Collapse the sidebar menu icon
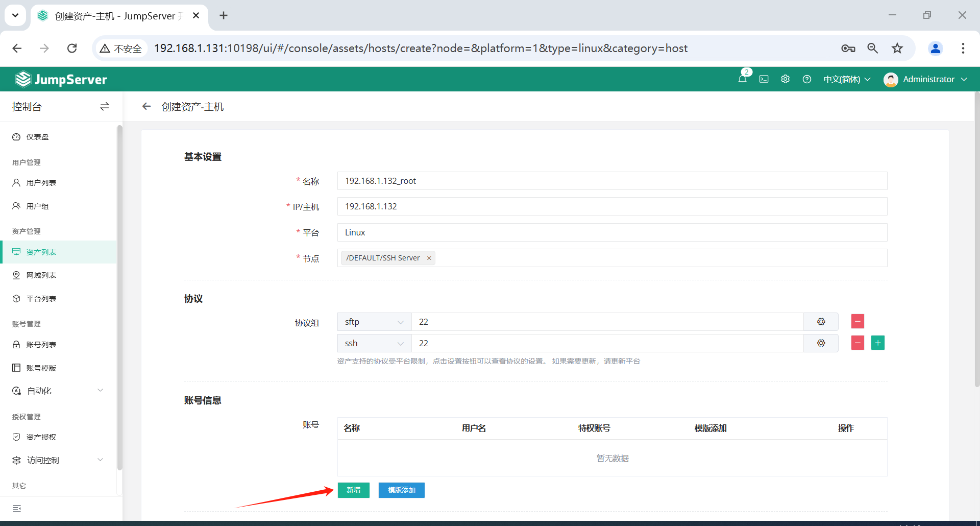Image resolution: width=980 pixels, height=526 pixels. pos(17,509)
